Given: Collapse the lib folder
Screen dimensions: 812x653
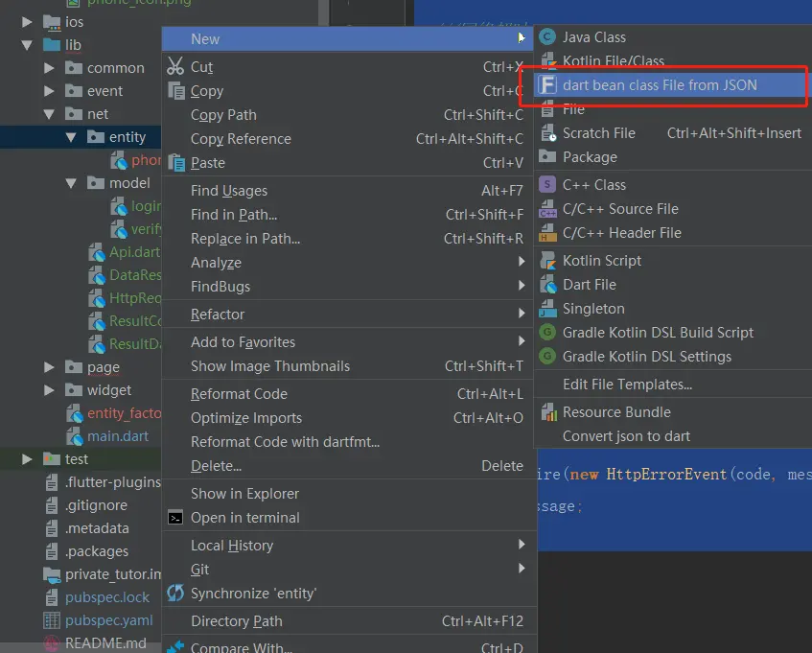Looking at the screenshot, I should pos(27,45).
